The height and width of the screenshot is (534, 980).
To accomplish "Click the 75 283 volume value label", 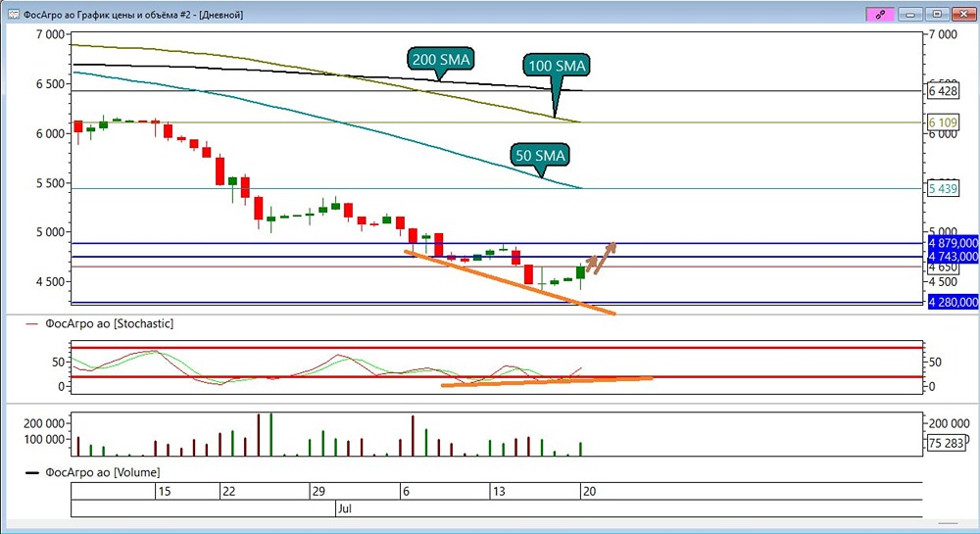I will pos(946,444).
